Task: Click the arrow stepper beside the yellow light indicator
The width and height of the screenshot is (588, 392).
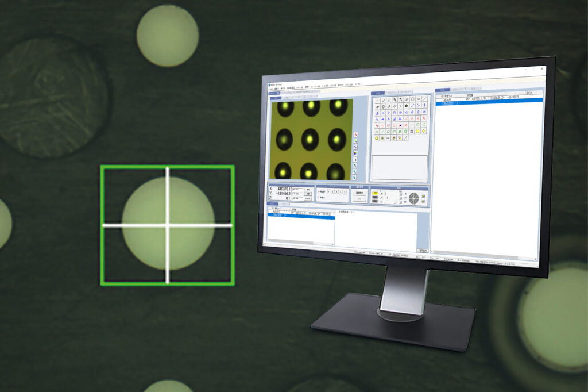Action: tap(382, 194)
